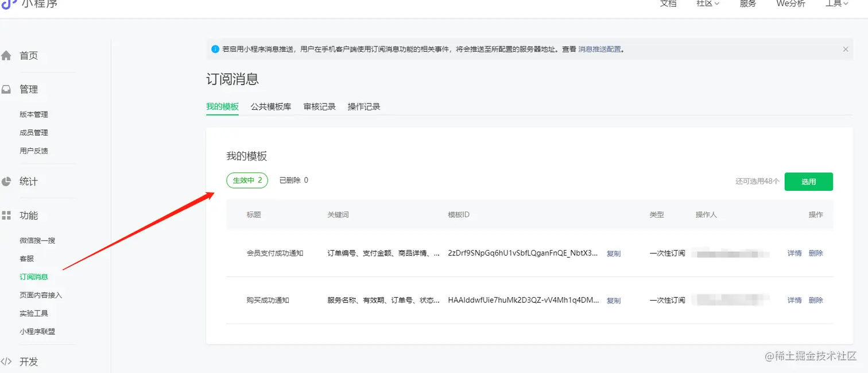Open 详情 for 会员支付成功通知

coord(795,253)
